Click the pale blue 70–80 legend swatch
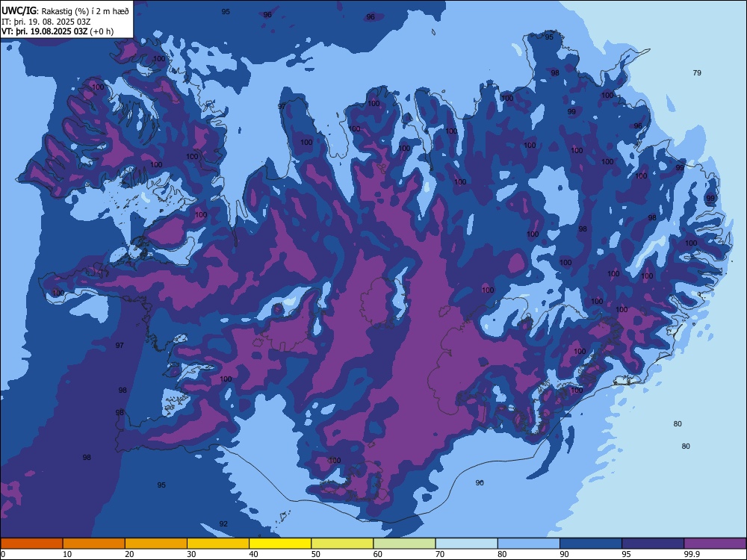Image resolution: width=747 pixels, height=560 pixels. pos(467,544)
